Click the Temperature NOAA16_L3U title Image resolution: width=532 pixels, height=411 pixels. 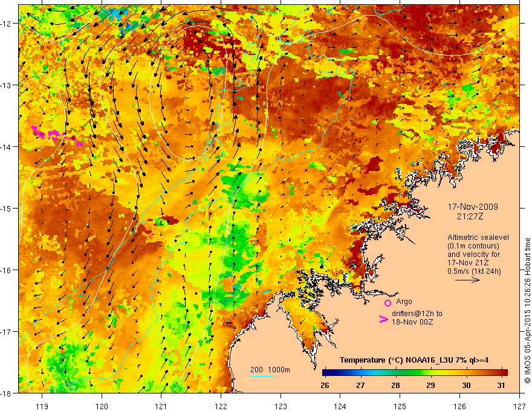coord(414,360)
